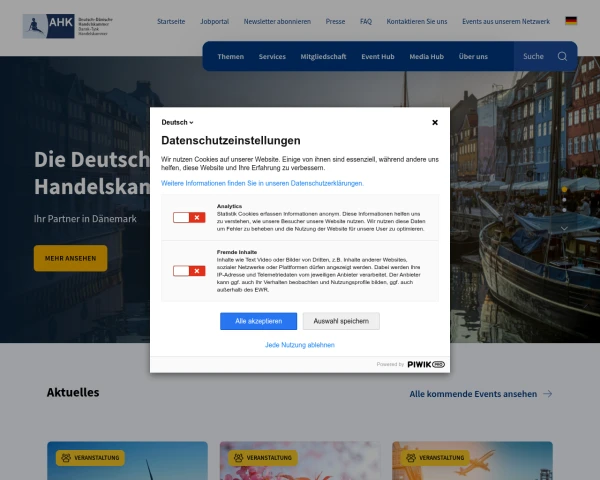Click 'Jede Nutzung ablehnen' link
Image resolution: width=600 pixels, height=480 pixels.
pos(300,345)
